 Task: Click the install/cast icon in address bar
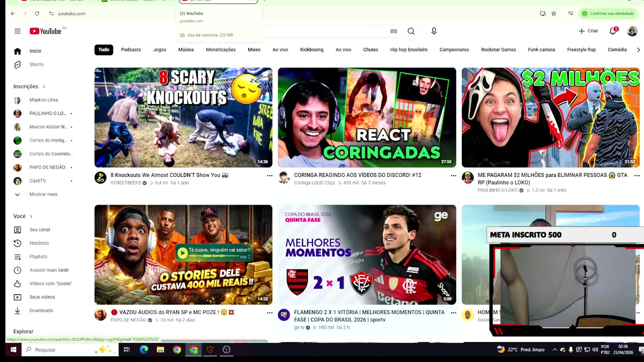pos(543,14)
